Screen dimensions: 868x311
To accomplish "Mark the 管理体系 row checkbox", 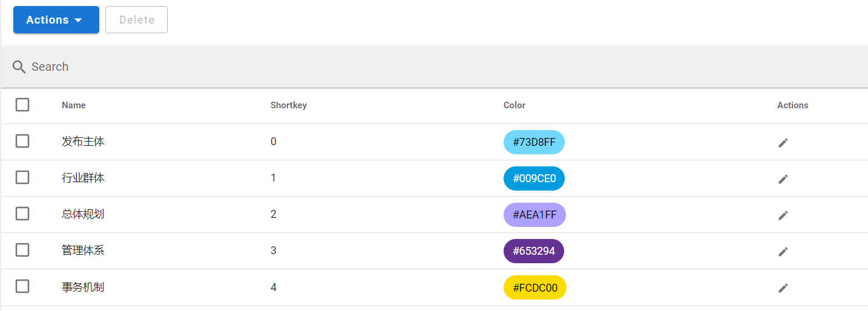I will (22, 250).
